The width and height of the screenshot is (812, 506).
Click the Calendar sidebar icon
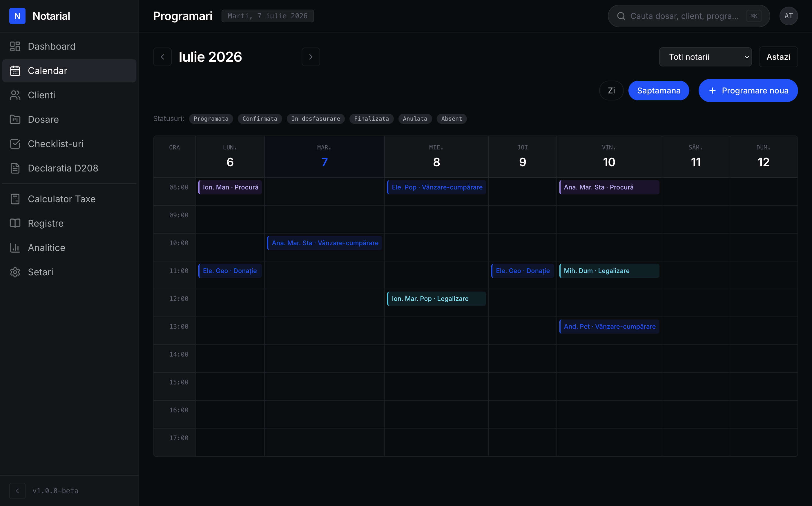[x=15, y=71]
